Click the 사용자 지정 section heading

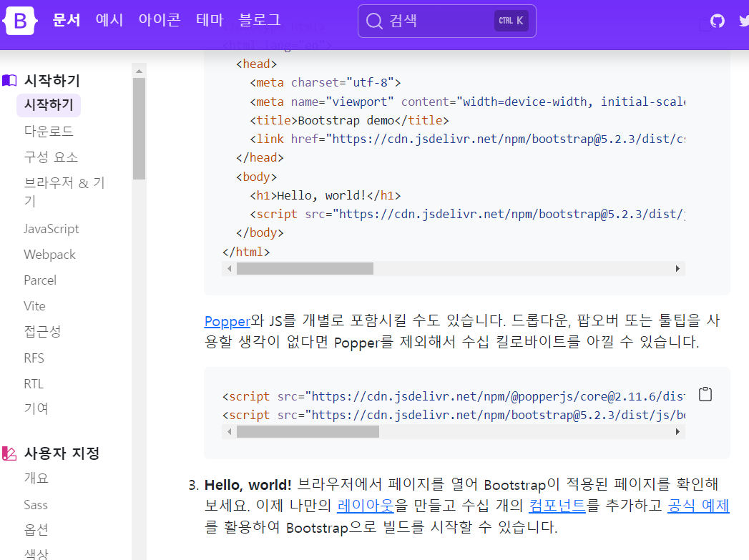62,453
